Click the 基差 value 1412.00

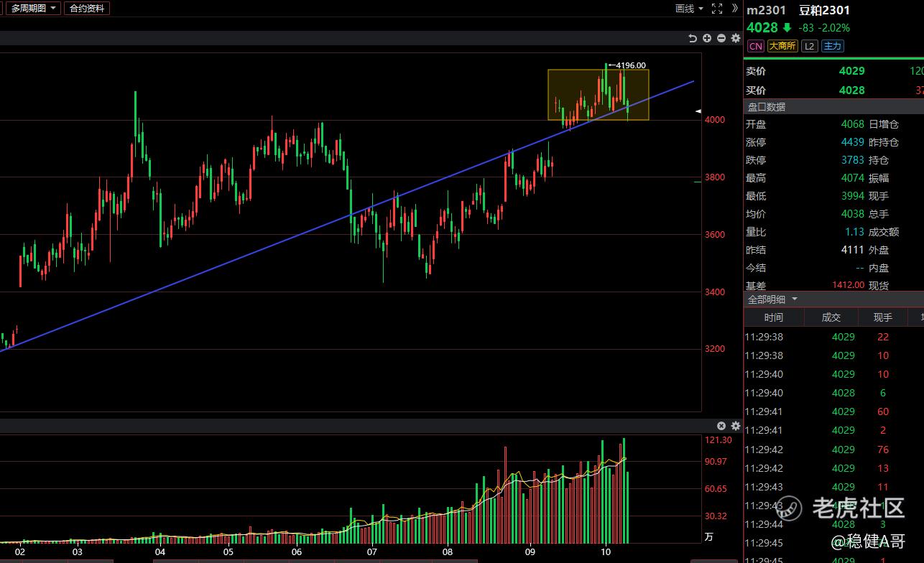click(848, 285)
